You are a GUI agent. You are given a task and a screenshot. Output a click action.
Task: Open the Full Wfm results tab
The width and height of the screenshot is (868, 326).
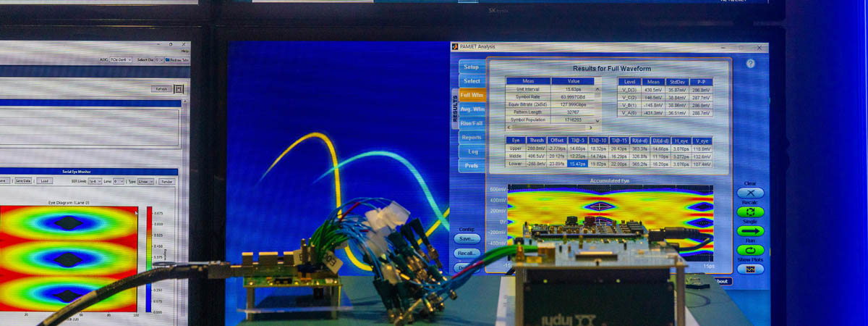pos(472,95)
